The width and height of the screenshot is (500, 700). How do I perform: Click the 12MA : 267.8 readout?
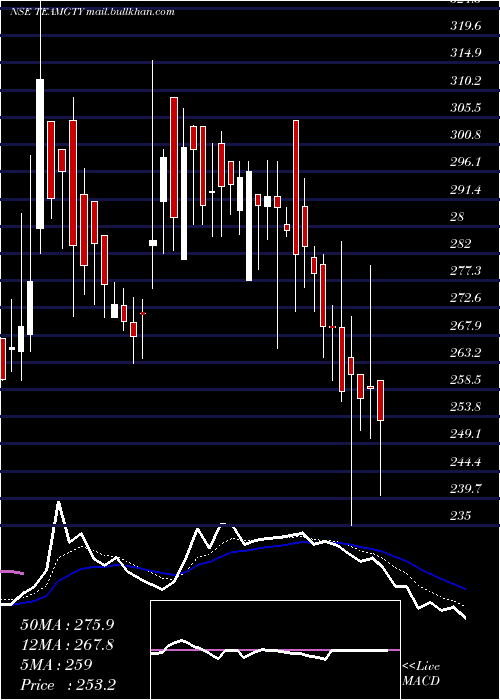(67, 645)
